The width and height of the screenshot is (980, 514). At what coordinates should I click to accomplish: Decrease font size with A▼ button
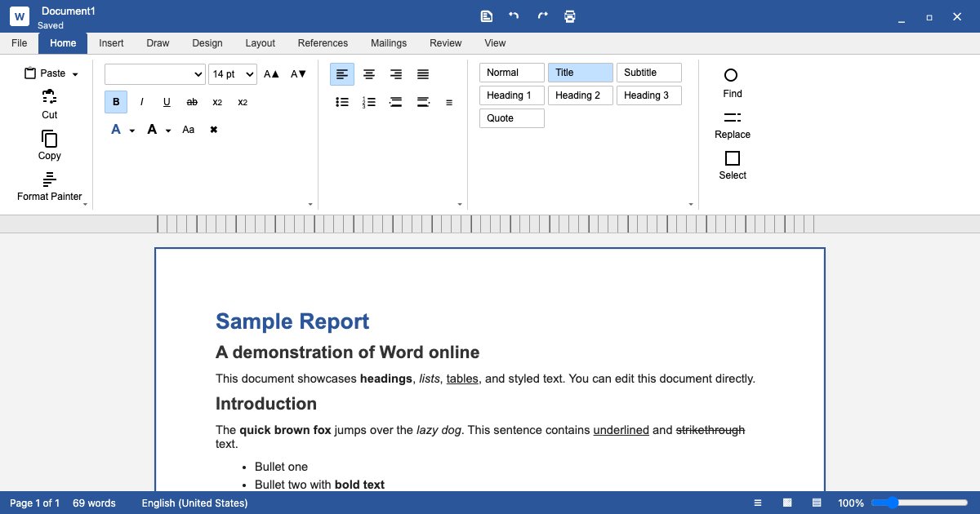(299, 74)
